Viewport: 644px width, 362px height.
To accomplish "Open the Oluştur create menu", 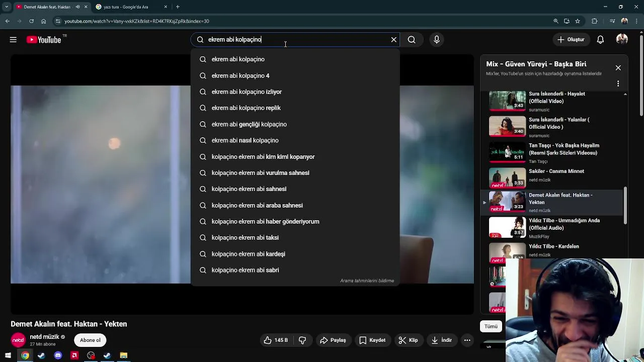I will coord(571,40).
